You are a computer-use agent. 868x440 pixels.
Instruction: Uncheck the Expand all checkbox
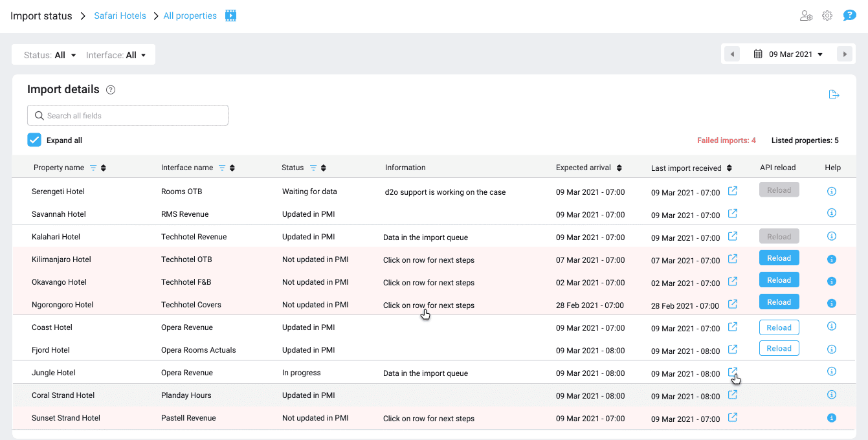click(x=34, y=140)
